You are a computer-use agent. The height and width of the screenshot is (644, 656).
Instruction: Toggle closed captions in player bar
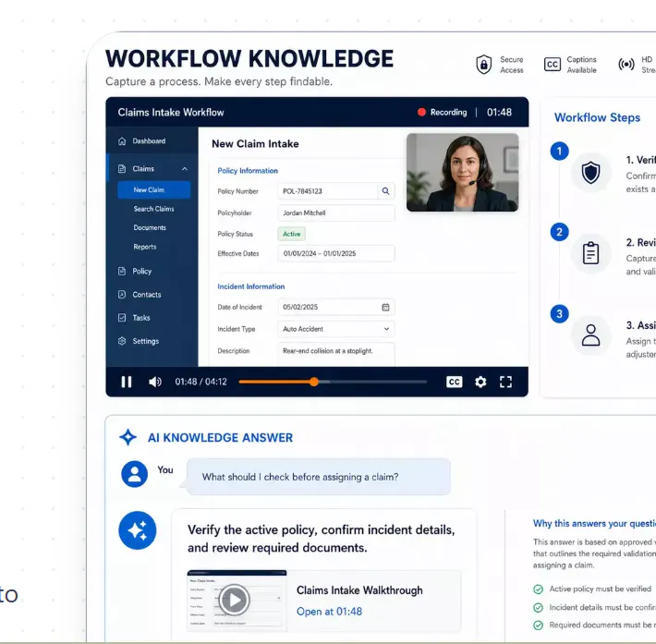coord(455,382)
